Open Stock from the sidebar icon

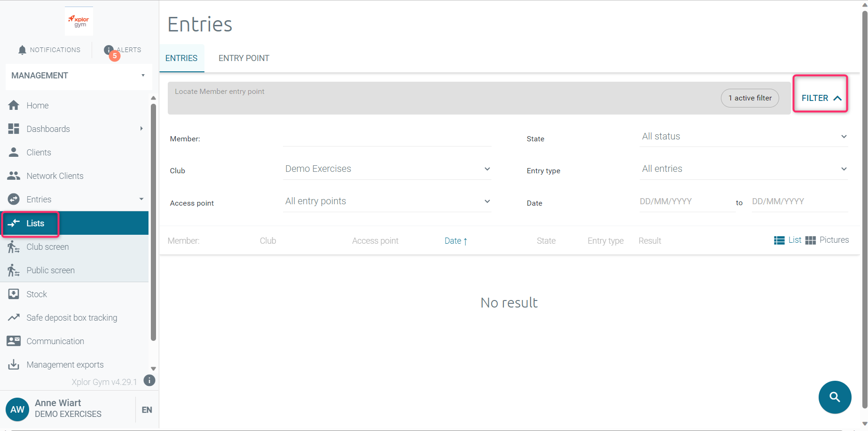pos(14,294)
